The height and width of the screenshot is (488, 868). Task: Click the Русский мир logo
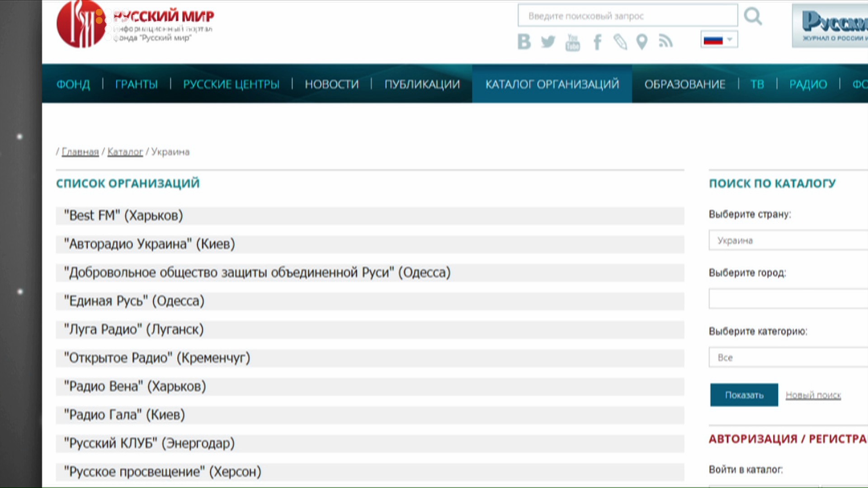(135, 24)
